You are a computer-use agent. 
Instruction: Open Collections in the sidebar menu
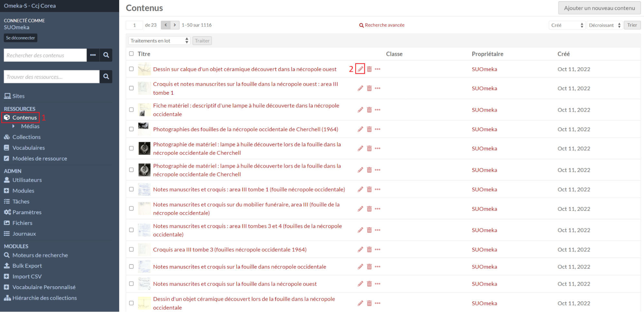(x=26, y=137)
